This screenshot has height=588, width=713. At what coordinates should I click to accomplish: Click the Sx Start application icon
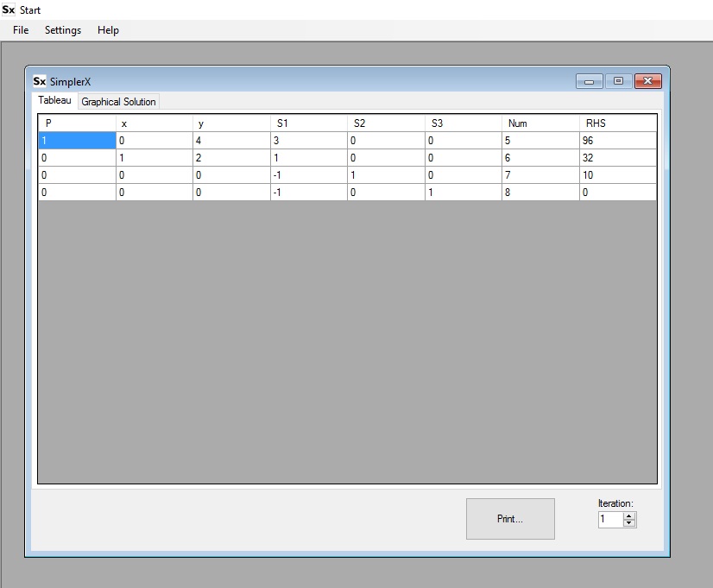point(8,9)
